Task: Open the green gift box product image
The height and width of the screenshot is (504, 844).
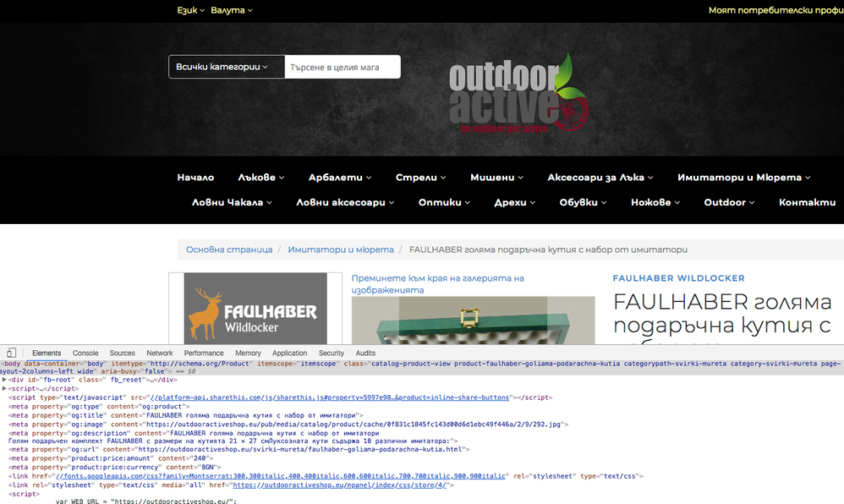Action: click(x=473, y=320)
